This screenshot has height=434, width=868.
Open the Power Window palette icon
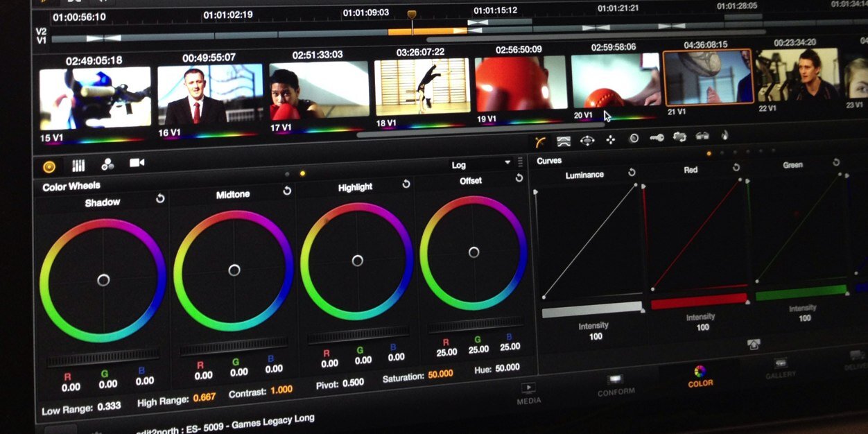pyautogui.click(x=587, y=140)
